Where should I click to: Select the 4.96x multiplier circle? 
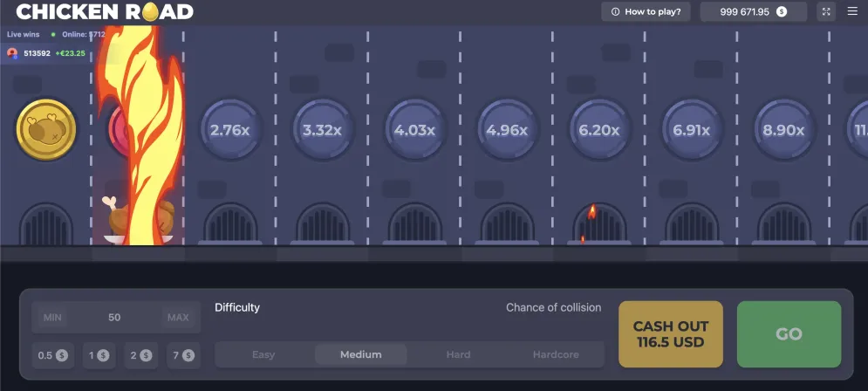[x=507, y=130]
